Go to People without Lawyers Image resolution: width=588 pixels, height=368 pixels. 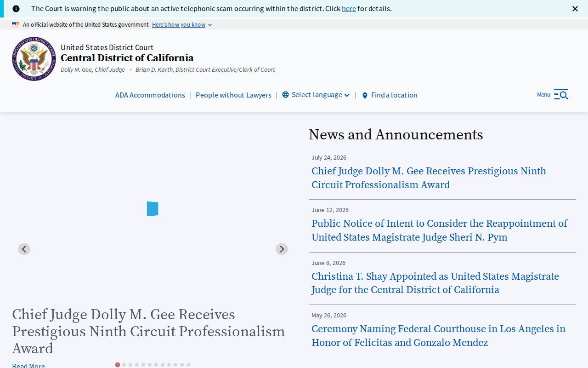click(x=233, y=95)
